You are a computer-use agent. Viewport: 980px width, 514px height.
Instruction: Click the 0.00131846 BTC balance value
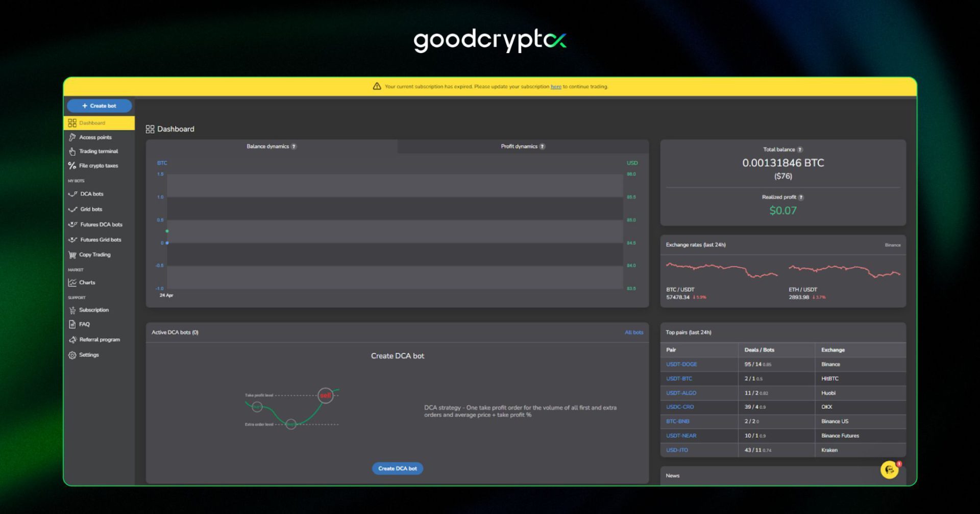tap(783, 163)
